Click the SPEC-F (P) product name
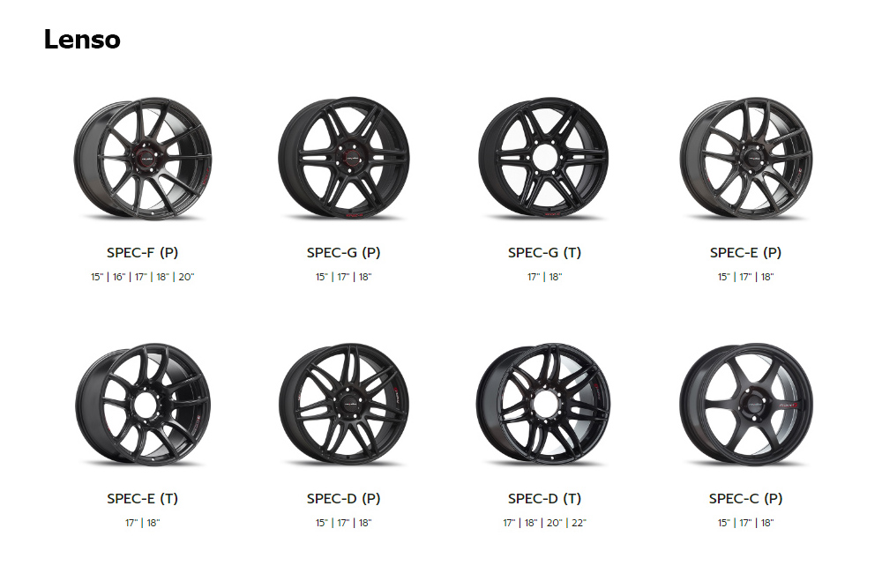Image resolution: width=882 pixels, height=588 pixels. (142, 253)
